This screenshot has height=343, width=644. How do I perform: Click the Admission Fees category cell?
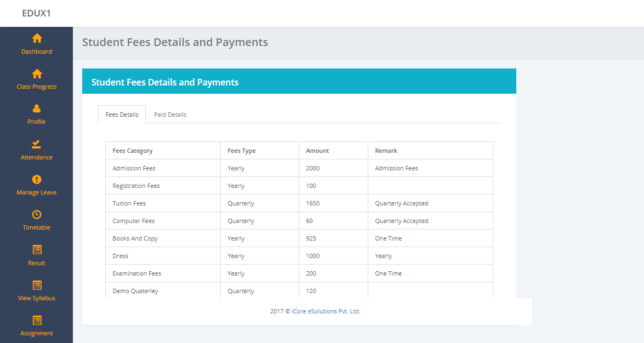coord(134,168)
